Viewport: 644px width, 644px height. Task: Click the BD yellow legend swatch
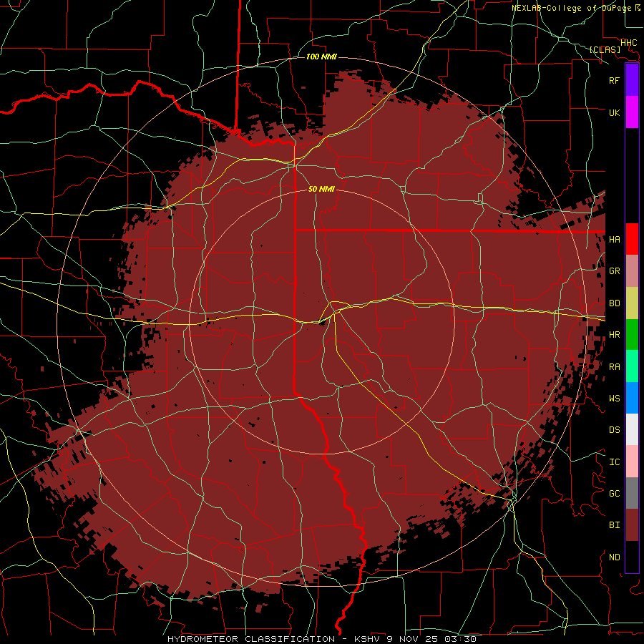632,303
